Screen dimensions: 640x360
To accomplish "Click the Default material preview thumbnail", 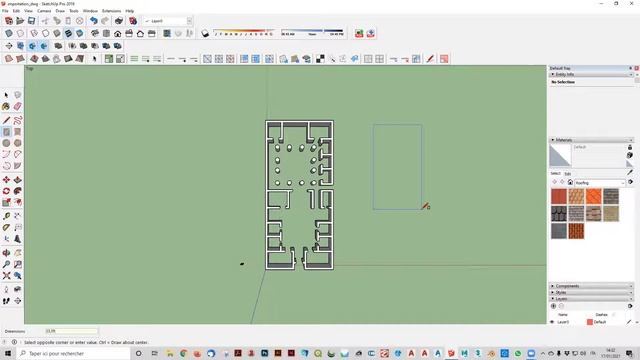I will click(560, 156).
